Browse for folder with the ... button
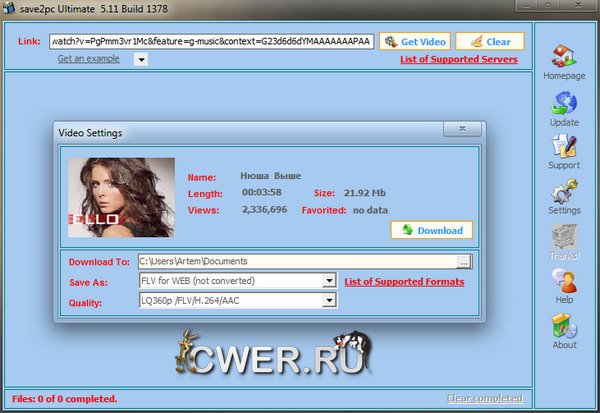 click(463, 262)
